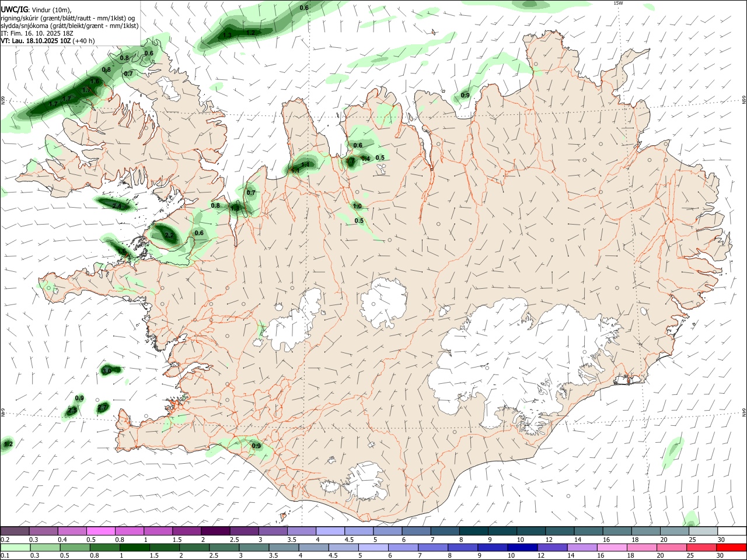Pick the lower legend deep blue swatch starting at 10

point(522,548)
